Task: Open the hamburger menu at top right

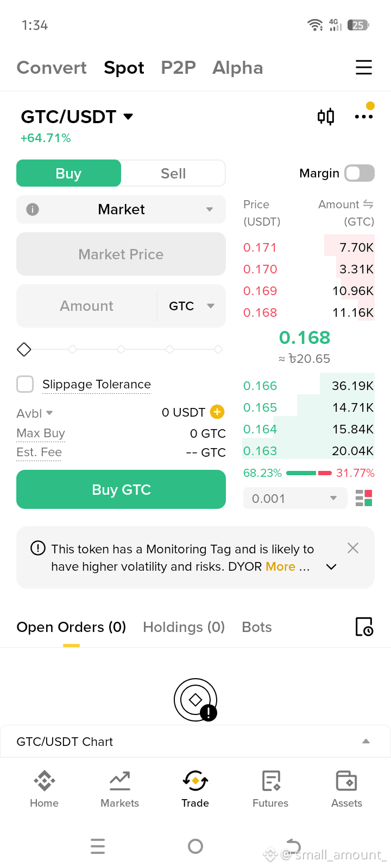Action: (x=364, y=67)
